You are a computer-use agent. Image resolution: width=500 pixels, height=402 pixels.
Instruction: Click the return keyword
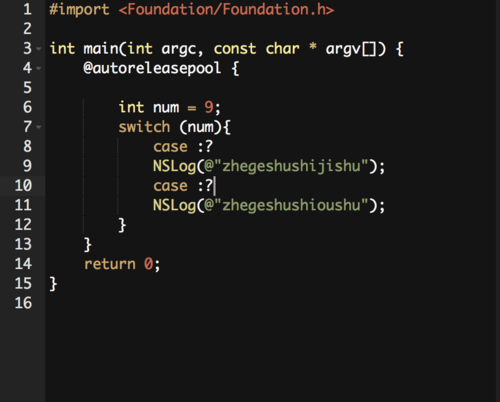point(110,264)
